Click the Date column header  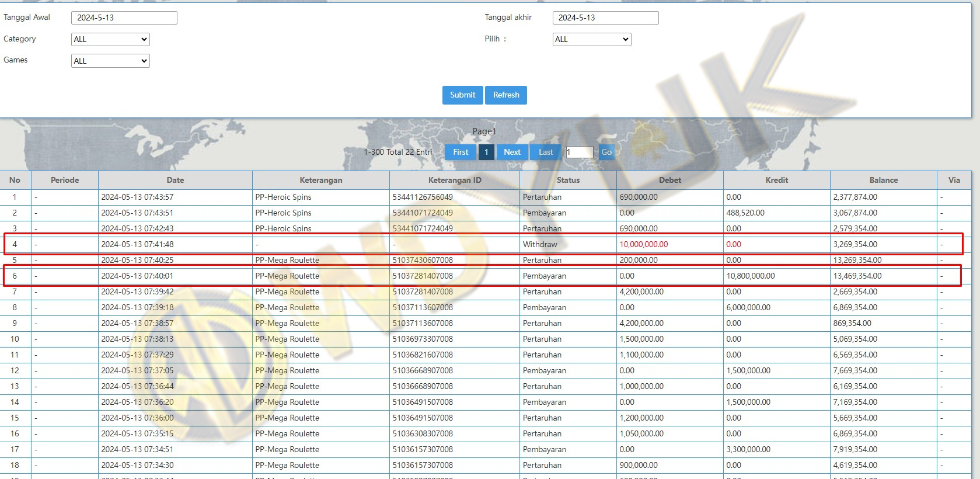click(x=175, y=181)
